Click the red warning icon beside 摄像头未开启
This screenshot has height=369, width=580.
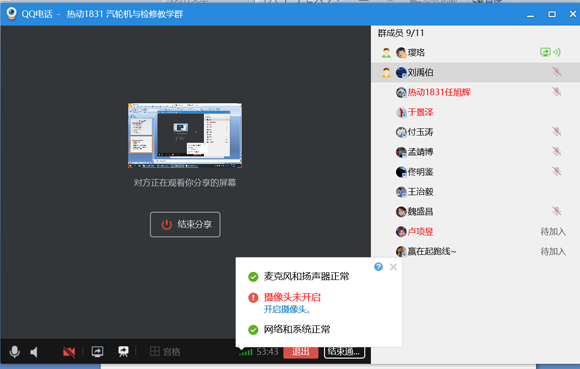253,297
